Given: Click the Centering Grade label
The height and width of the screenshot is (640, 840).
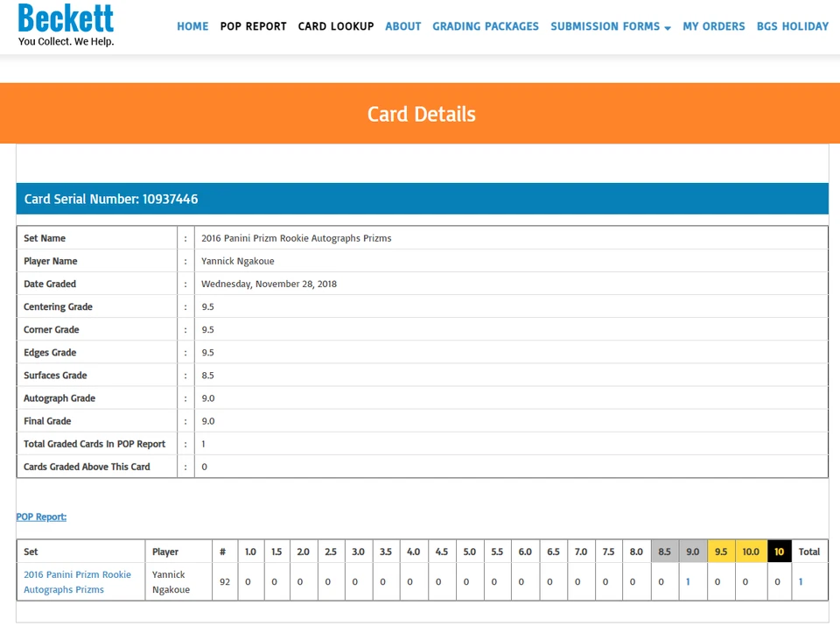Looking at the screenshot, I should [x=58, y=306].
